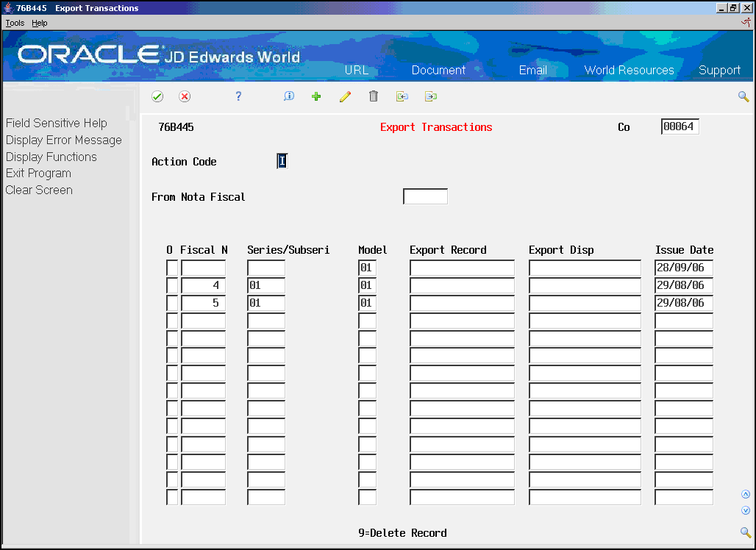Click Model field in 28/09/06 row

[368, 268]
